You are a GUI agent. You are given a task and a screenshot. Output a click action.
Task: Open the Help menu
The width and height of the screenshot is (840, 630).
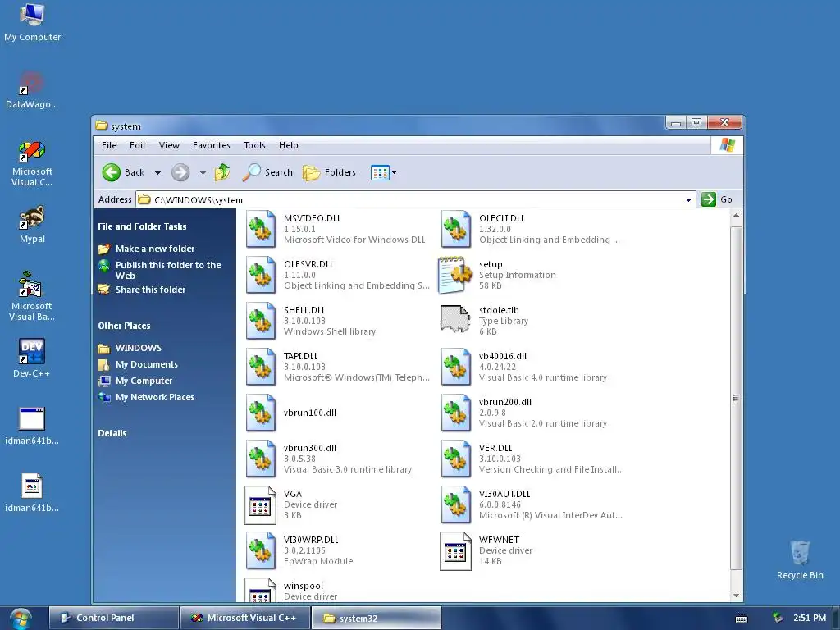(288, 145)
